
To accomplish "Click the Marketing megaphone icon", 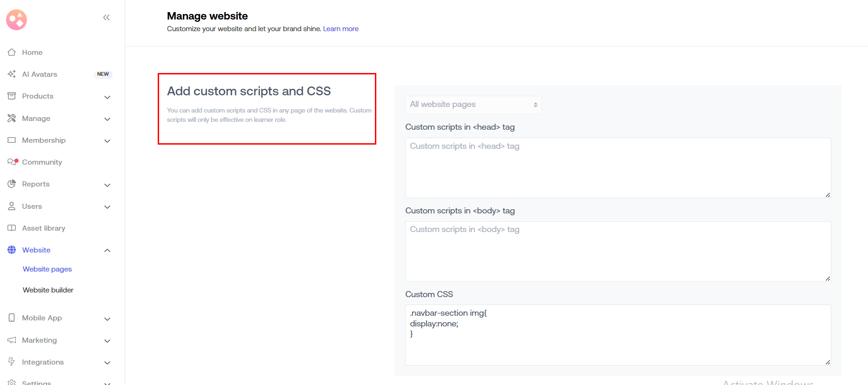I will click(12, 340).
